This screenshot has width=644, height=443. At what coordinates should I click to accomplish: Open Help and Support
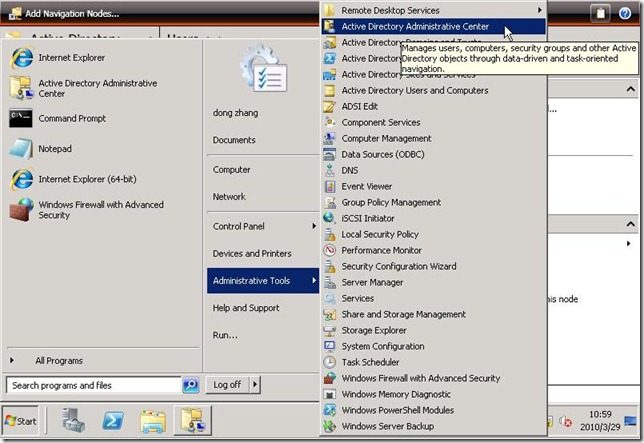246,308
